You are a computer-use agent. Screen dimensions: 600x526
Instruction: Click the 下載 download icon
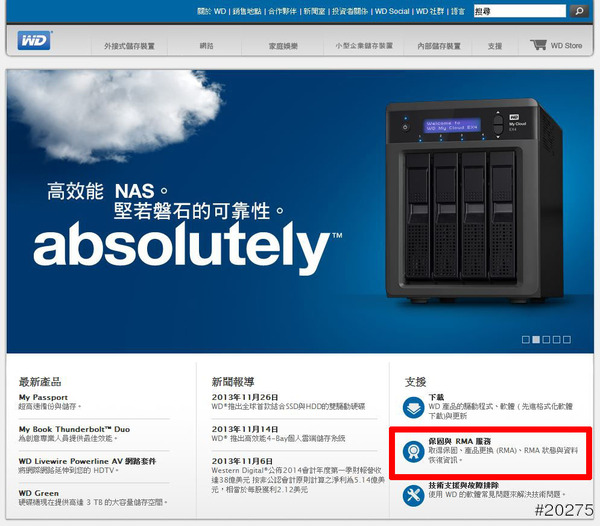(x=414, y=407)
